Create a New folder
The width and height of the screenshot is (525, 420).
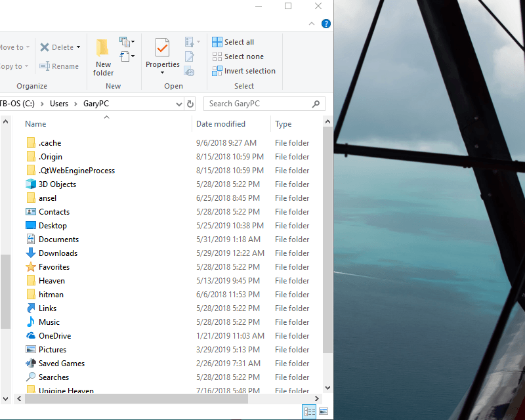[x=103, y=56]
